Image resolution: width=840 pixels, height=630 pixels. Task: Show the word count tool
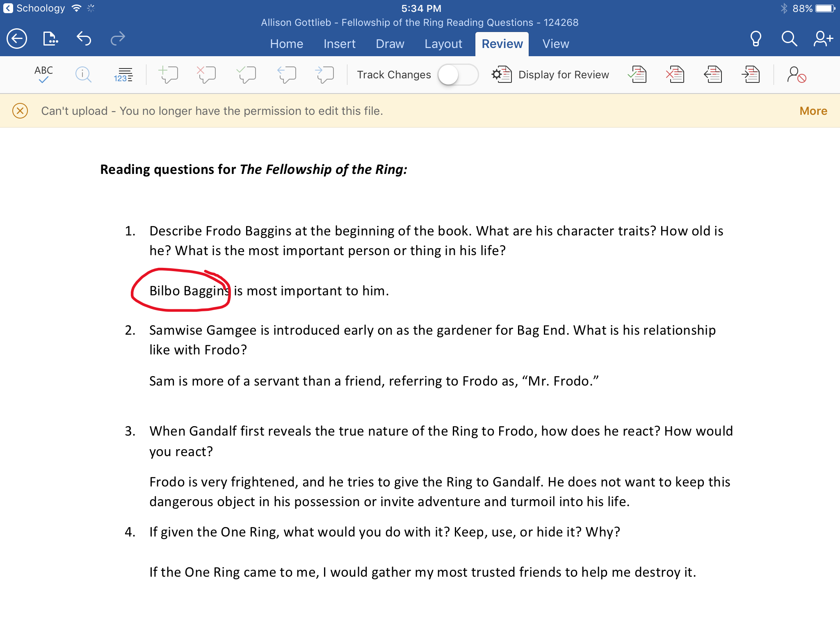pos(123,75)
